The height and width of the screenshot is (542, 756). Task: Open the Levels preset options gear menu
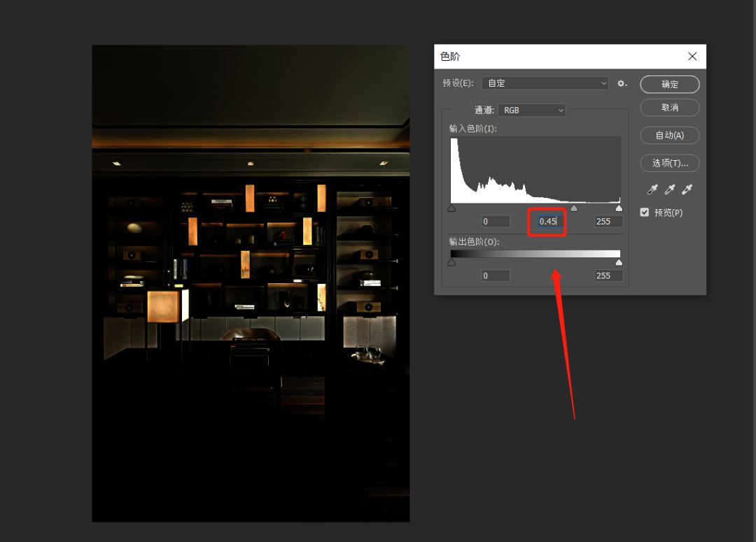click(x=622, y=83)
